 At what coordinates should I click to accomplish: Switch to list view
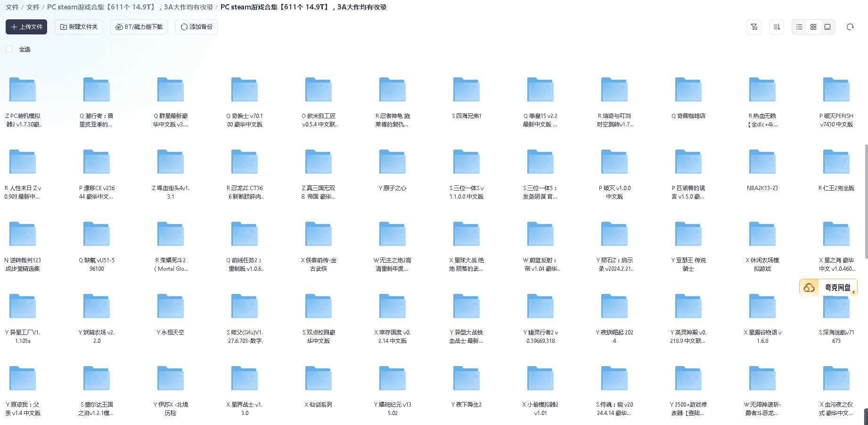799,27
